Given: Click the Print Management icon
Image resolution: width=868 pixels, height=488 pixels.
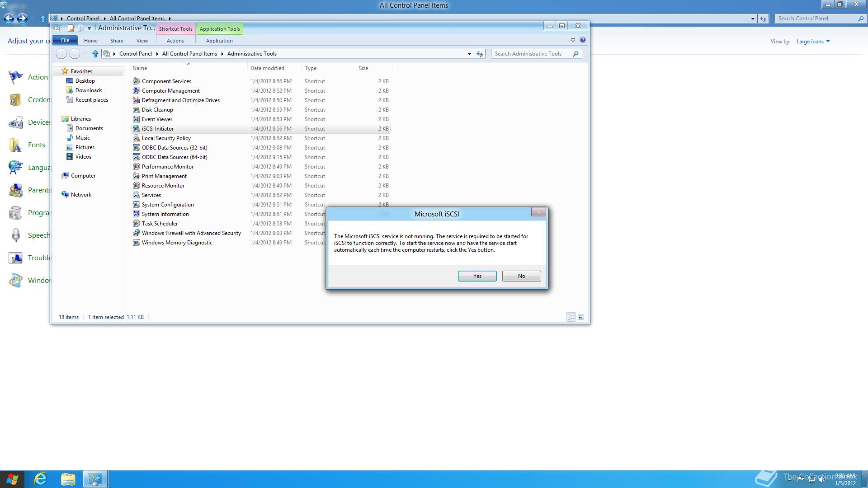Looking at the screenshot, I should [136, 176].
